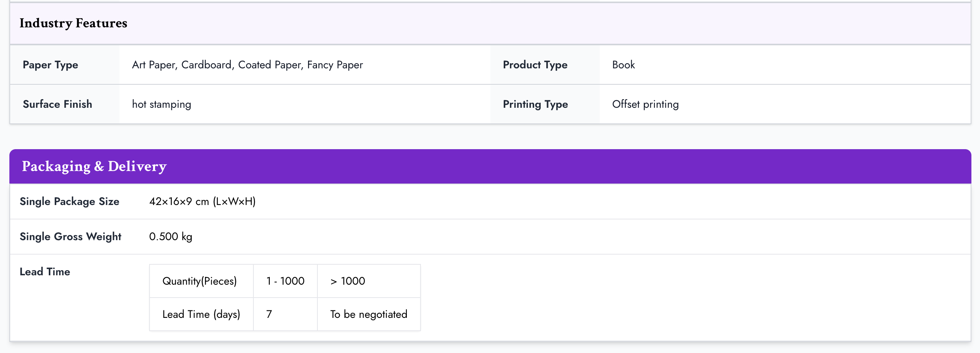Click the 7 days lead time cell
This screenshot has width=980, height=353.
click(269, 314)
